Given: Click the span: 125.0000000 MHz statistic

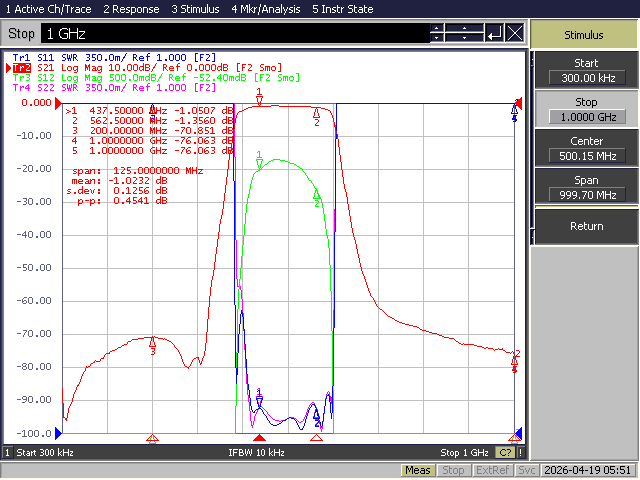Looking at the screenshot, I should (138, 171).
